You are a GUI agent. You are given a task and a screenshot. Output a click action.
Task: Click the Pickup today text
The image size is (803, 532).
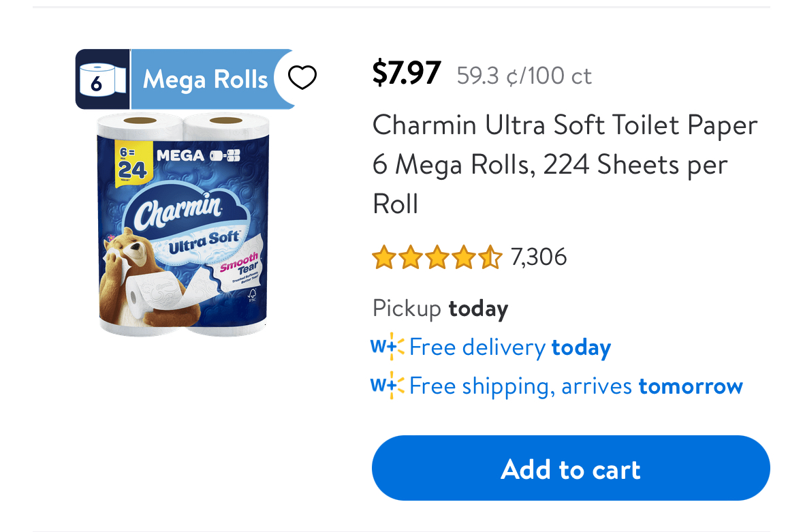point(440,309)
